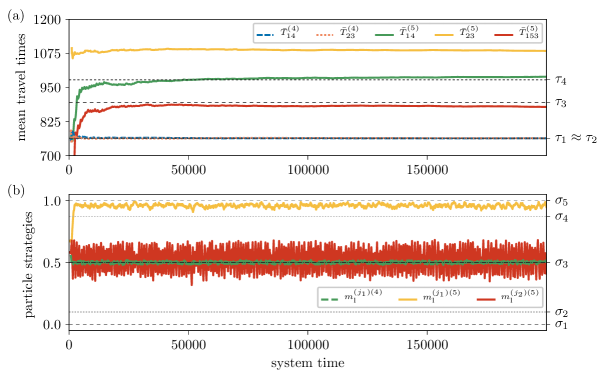
Task: Click the sigma4 label on right side
Action: click(561, 217)
